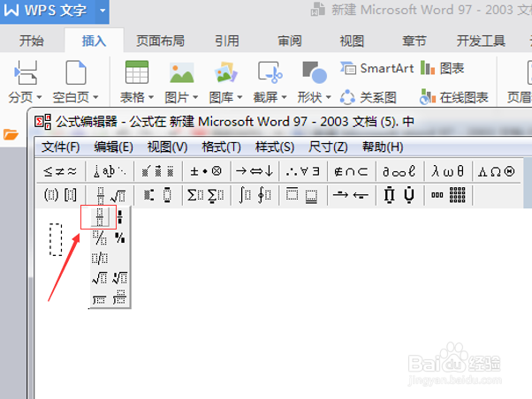Click the 空白页 blank page icon

click(76, 72)
